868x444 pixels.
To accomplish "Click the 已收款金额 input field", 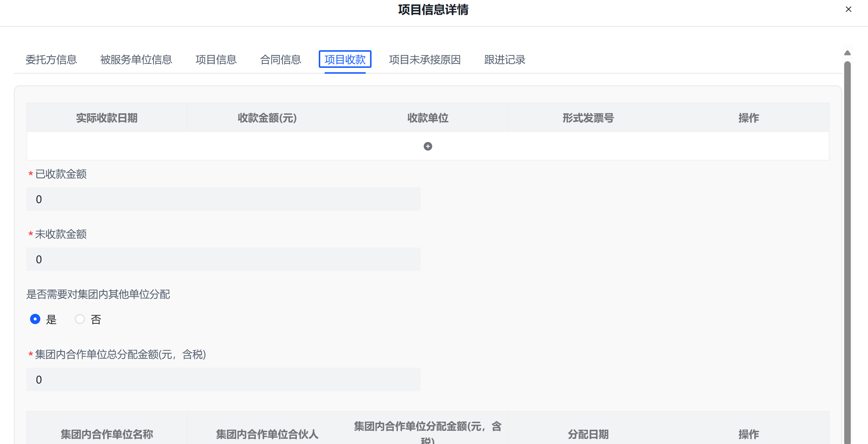I will pyautogui.click(x=223, y=199).
